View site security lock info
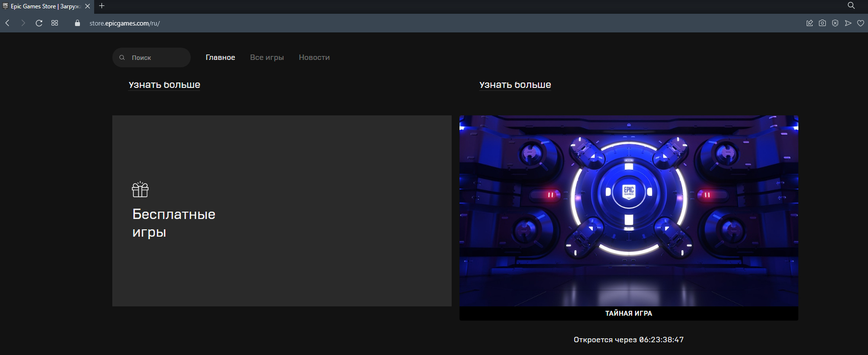Screen dimensions: 868x355 tap(77, 23)
